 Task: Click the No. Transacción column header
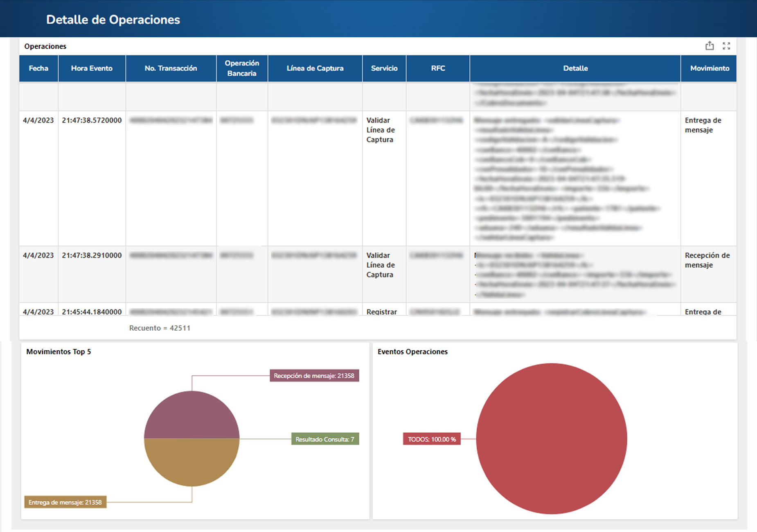click(x=171, y=68)
